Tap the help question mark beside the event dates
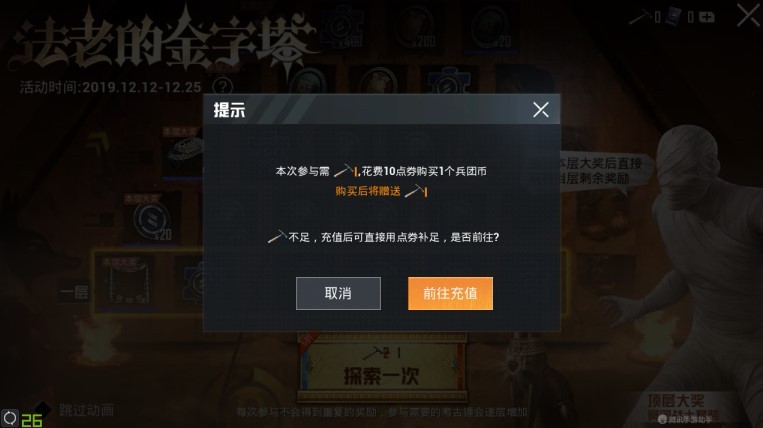 (223, 87)
